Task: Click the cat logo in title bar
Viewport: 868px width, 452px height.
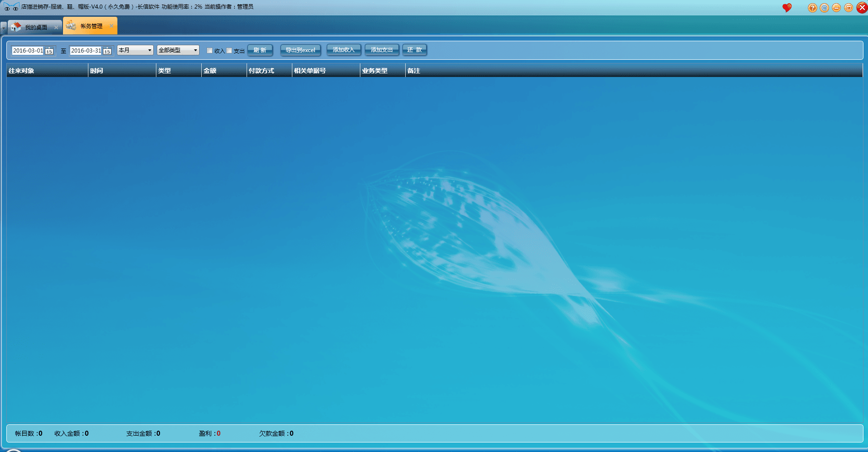Action: click(x=11, y=7)
